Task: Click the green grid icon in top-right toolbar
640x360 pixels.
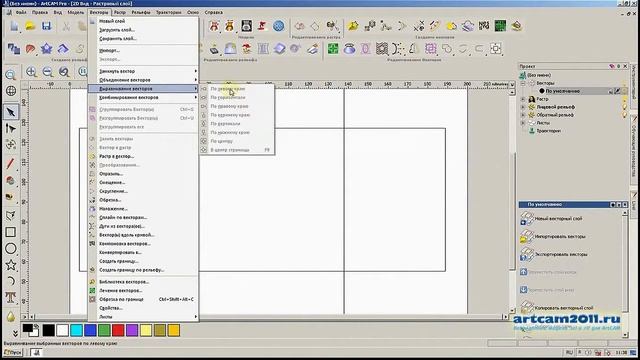Action: [500, 26]
